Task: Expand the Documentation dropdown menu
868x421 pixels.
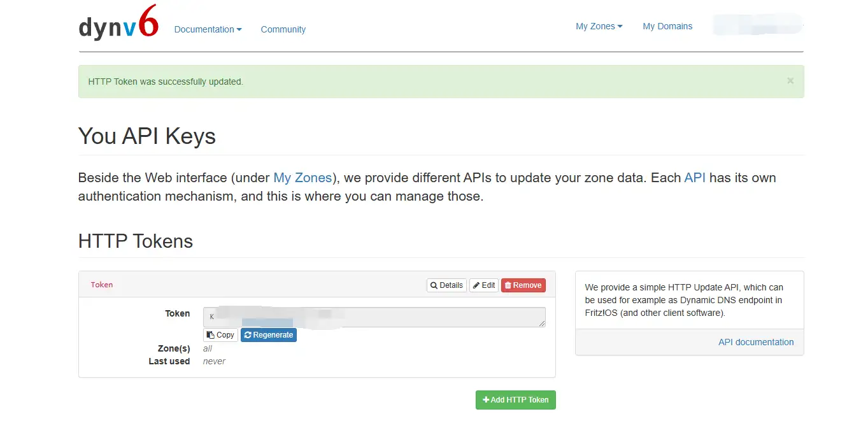Action: [x=208, y=29]
